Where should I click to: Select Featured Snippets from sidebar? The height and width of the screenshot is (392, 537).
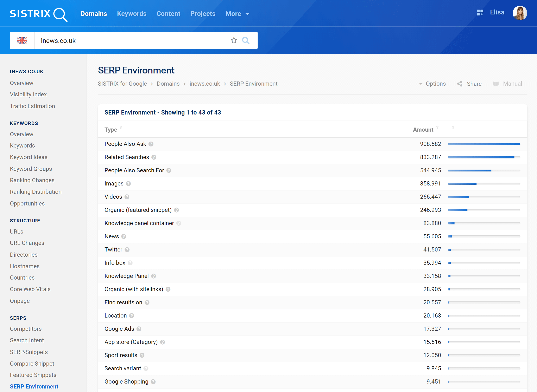33,375
